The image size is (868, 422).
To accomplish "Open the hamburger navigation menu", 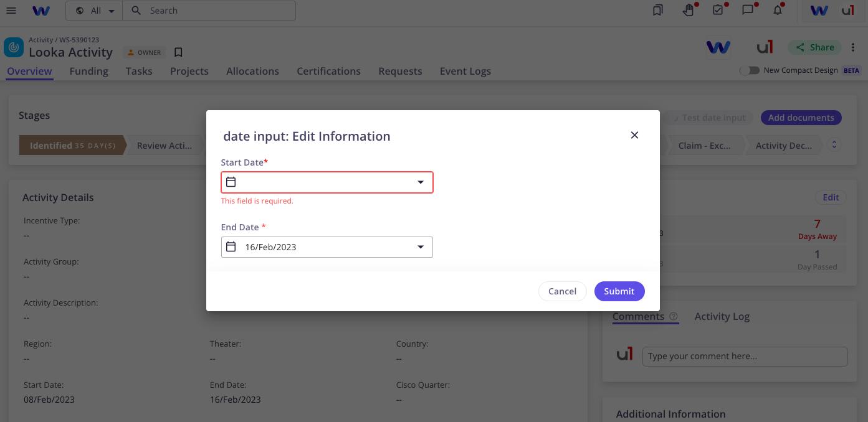I will tap(11, 11).
